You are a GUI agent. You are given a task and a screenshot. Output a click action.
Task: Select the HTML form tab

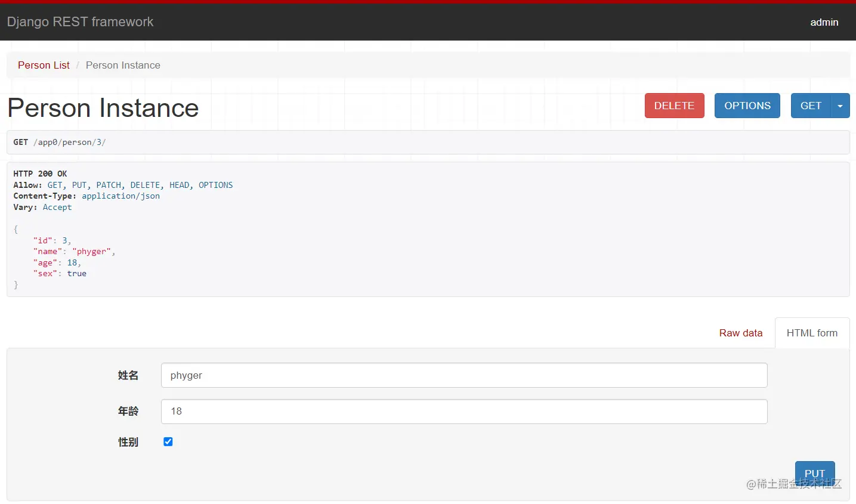(x=812, y=333)
